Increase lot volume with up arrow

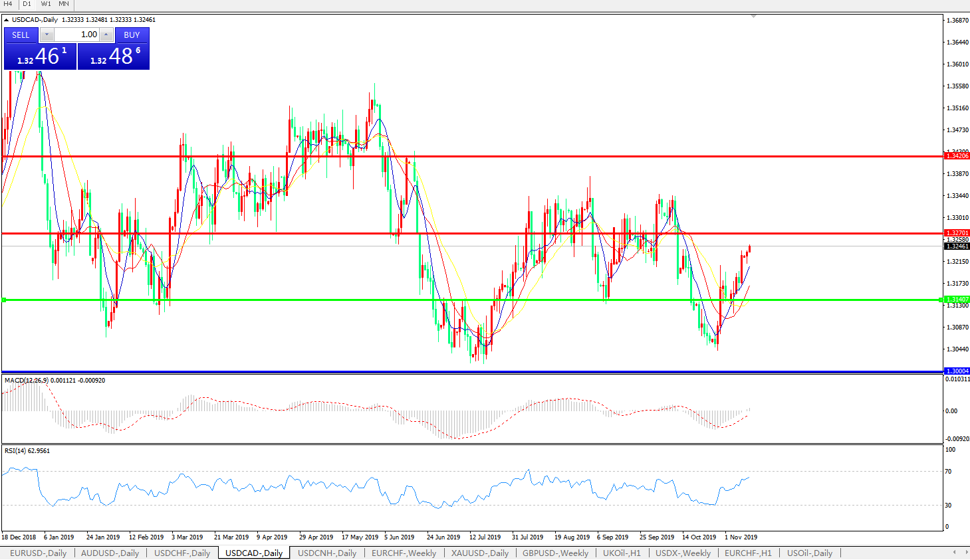[x=106, y=35]
